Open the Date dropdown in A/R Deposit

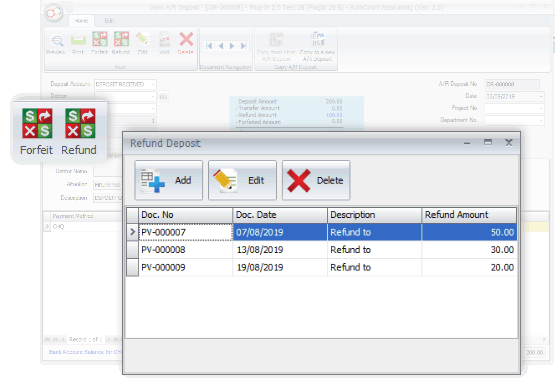[541, 96]
